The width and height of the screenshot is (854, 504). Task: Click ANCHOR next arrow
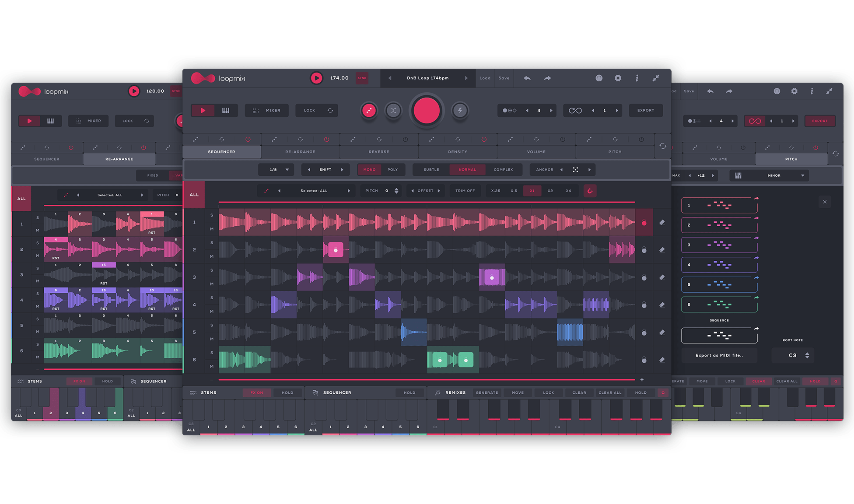(589, 169)
